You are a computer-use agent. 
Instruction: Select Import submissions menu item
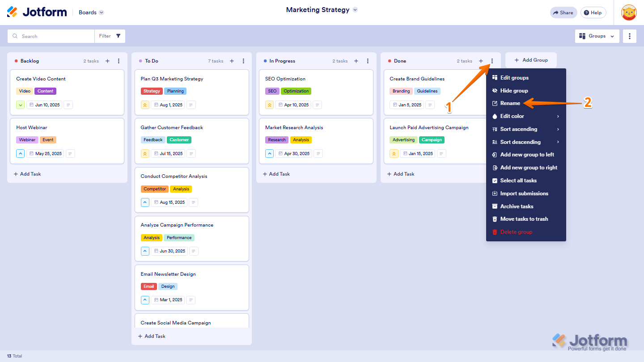pos(526,194)
